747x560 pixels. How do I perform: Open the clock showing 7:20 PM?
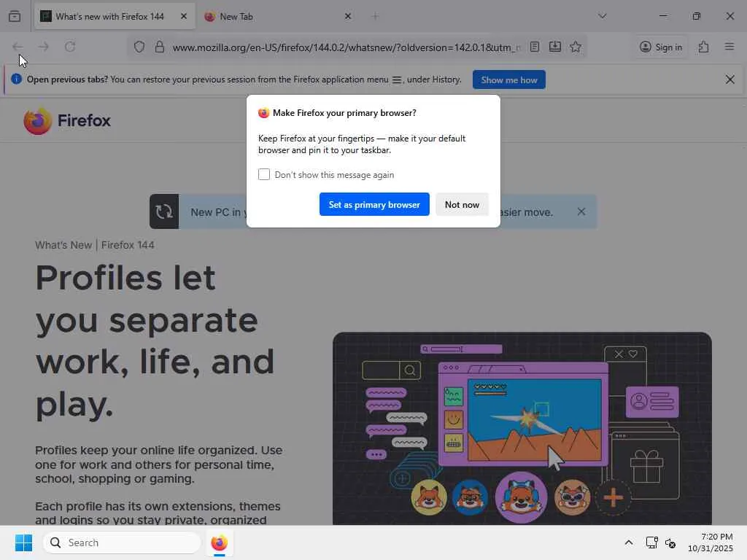[711, 542]
